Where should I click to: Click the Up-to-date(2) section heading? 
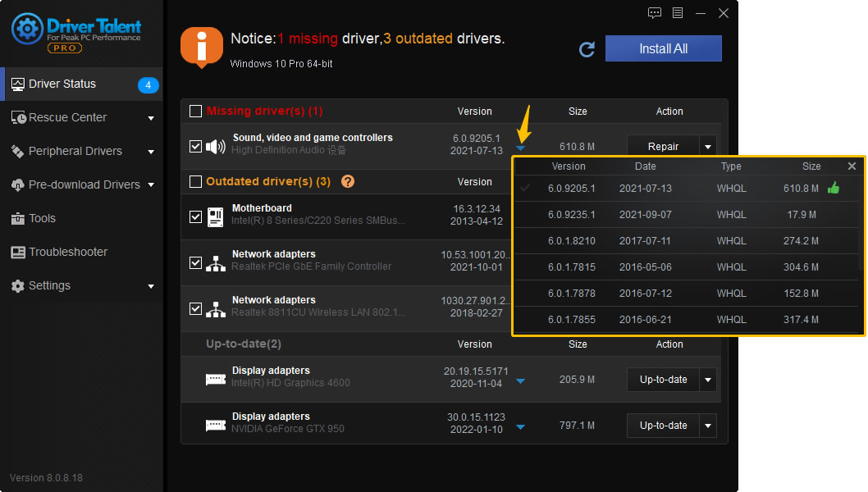244,344
